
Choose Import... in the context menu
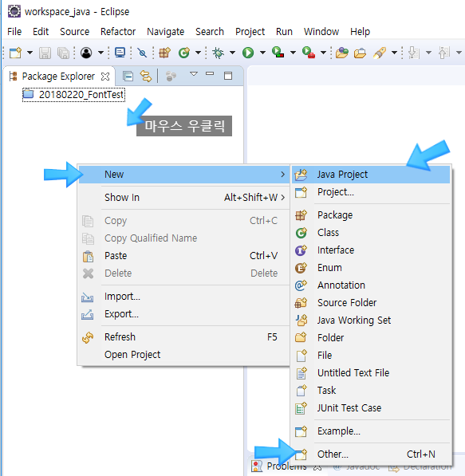click(x=183, y=297)
